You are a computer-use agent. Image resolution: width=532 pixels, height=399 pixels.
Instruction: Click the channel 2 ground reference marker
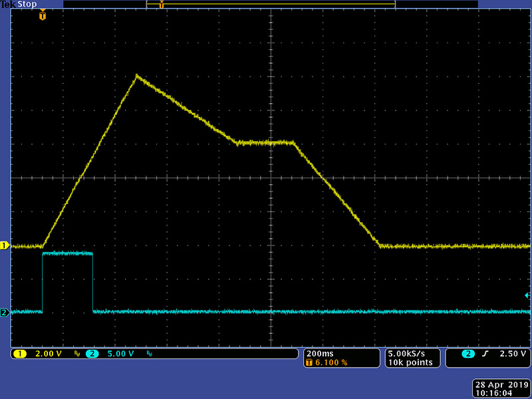coord(4,313)
